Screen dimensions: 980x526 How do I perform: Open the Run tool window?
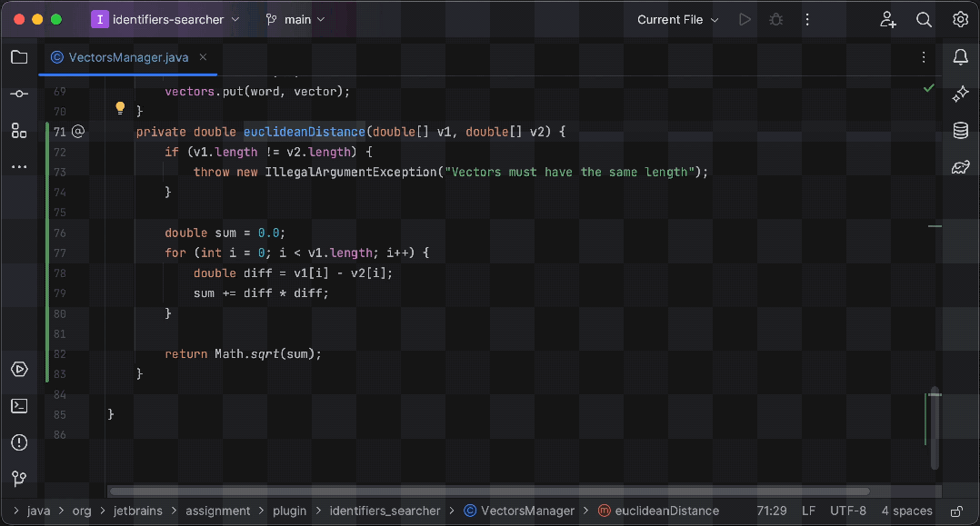18,369
